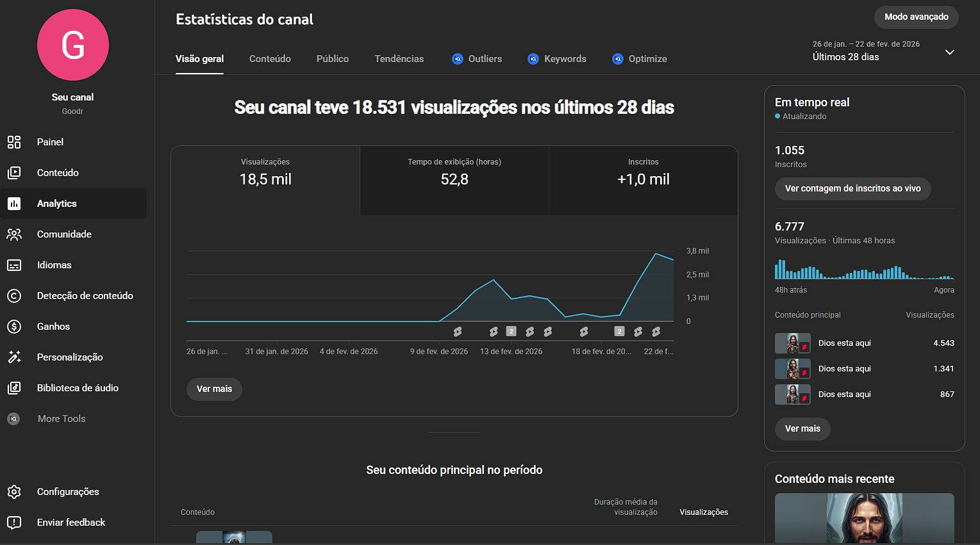The width and height of the screenshot is (980, 545).
Task: Click the Conteúdo principal label in realtime card
Action: [x=808, y=315]
